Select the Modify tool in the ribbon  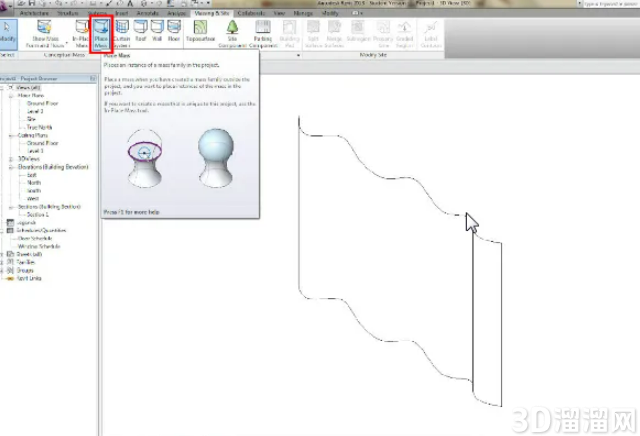point(7,33)
